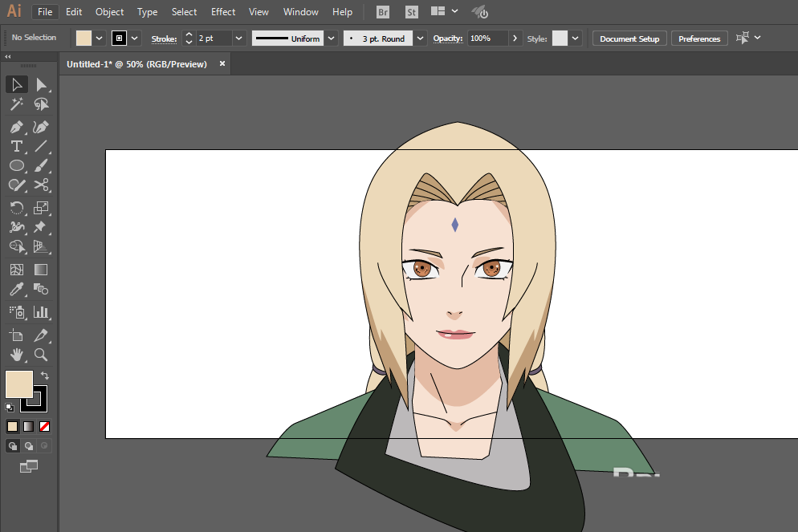
Task: Expand the 3 pt. Round brush dropdown
Action: (x=420, y=39)
